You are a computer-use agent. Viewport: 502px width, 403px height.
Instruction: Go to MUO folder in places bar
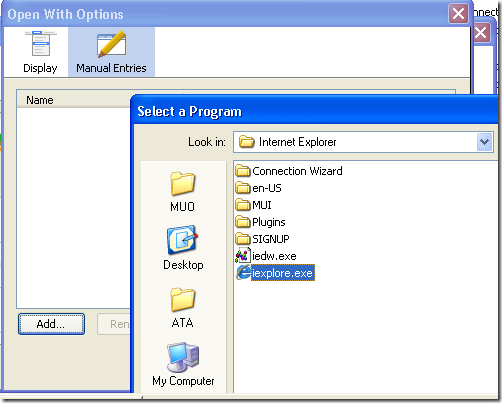click(x=182, y=192)
